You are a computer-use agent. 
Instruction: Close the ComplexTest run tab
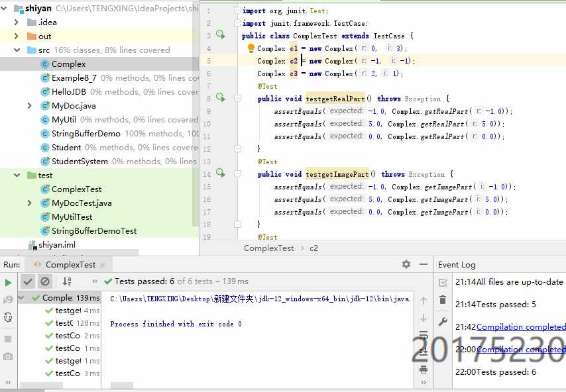[103, 265]
